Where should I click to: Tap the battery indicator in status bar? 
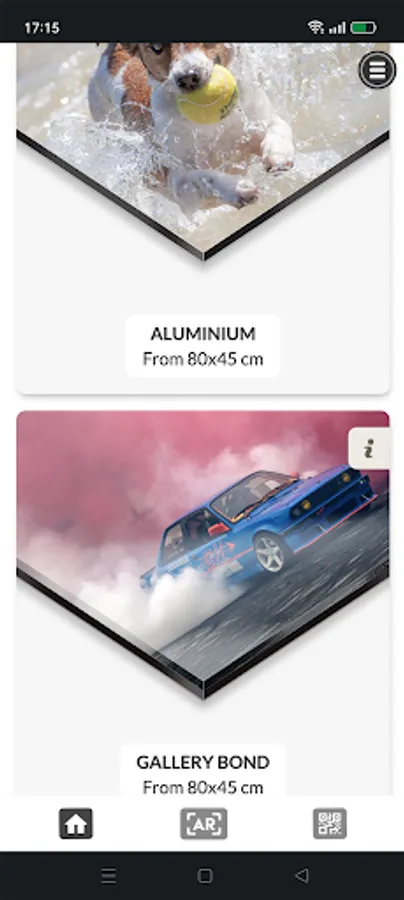coord(363,27)
